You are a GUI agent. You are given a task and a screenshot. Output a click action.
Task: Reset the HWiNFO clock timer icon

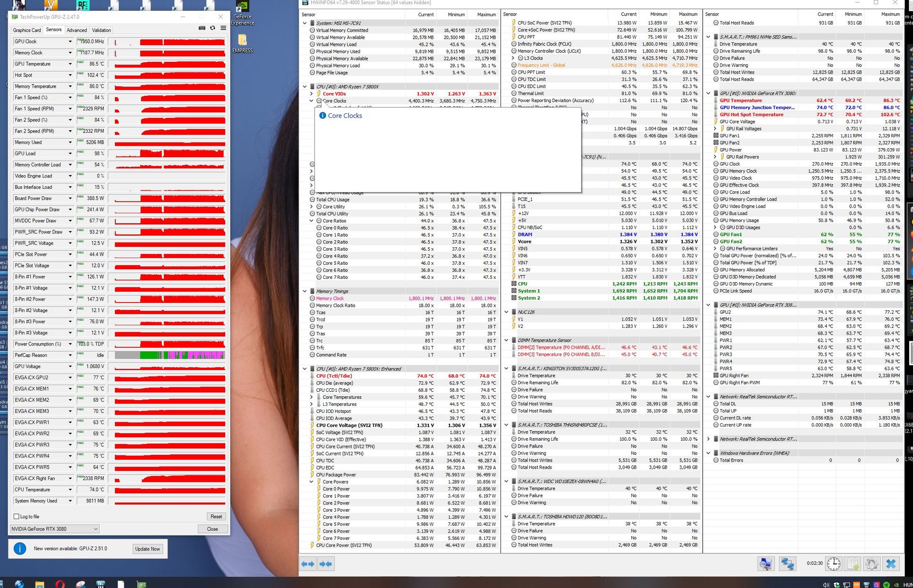pos(834,563)
